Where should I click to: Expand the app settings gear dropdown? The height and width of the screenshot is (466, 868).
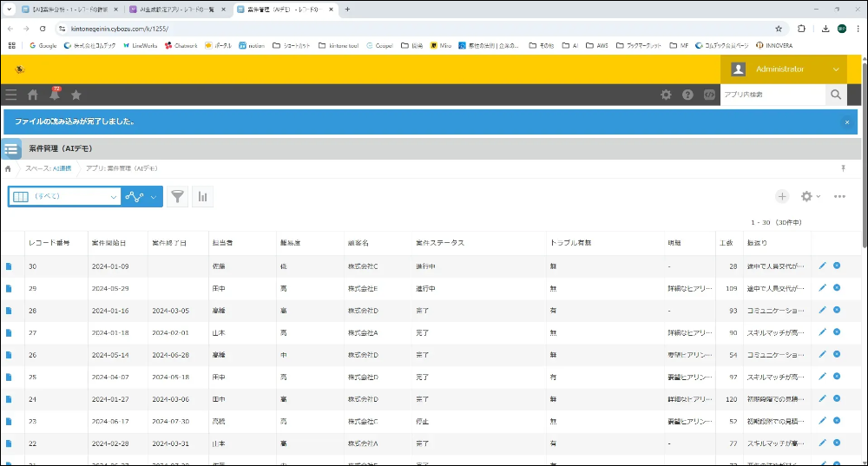[810, 197]
